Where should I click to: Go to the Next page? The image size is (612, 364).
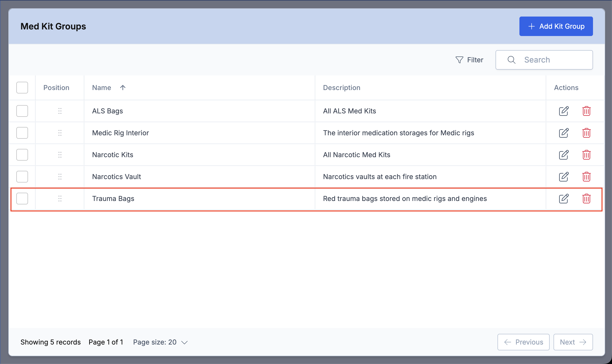[x=573, y=342]
